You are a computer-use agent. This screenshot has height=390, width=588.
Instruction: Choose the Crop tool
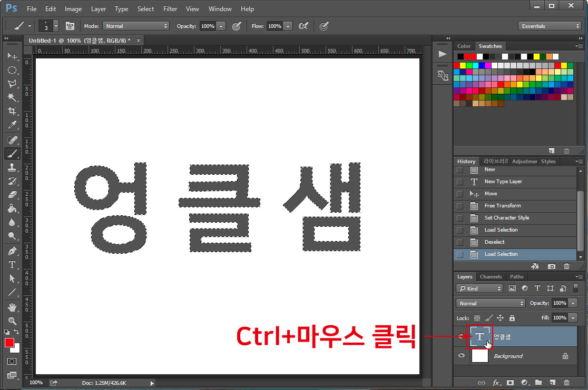13,111
